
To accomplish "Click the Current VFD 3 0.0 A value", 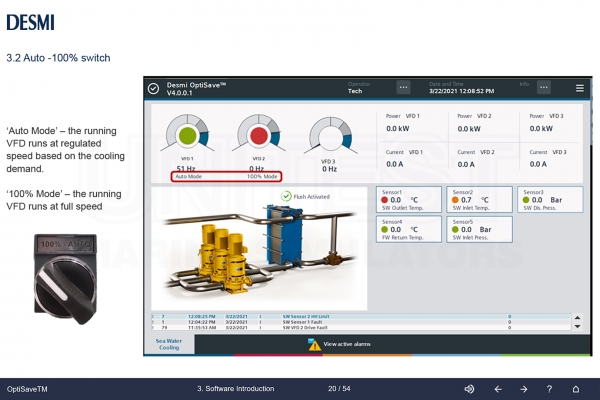I will tap(538, 164).
